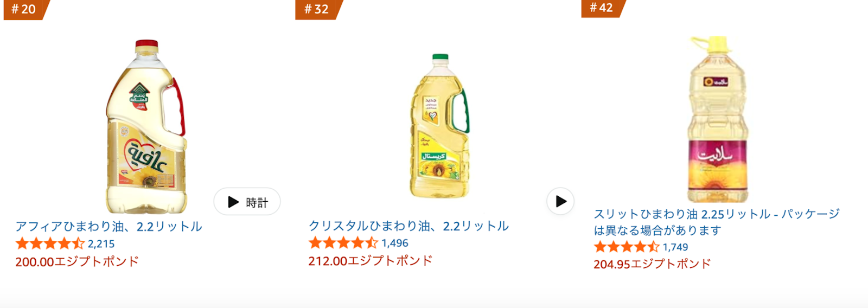Click the #32 rank badge

(x=318, y=10)
